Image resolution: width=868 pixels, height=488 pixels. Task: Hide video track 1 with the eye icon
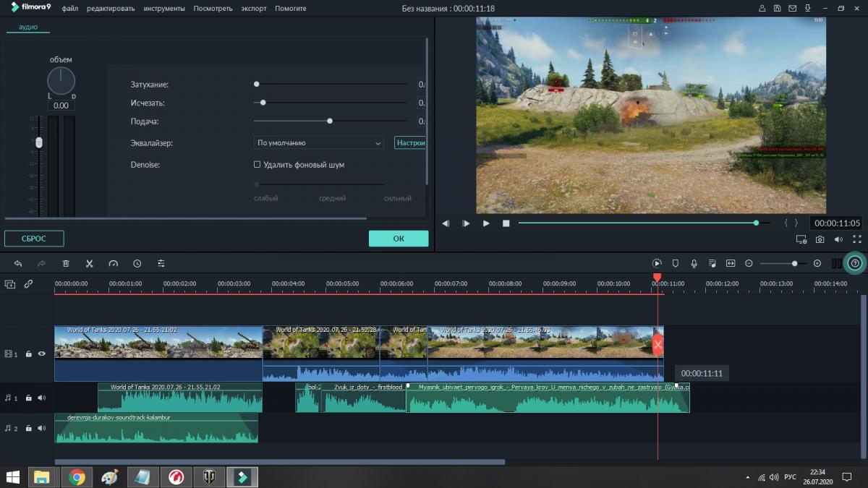tap(41, 354)
